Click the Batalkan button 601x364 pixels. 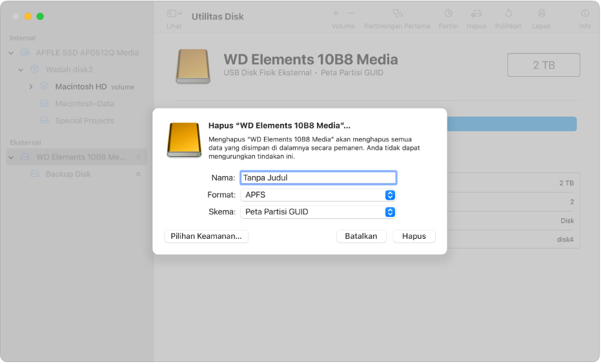coord(361,236)
